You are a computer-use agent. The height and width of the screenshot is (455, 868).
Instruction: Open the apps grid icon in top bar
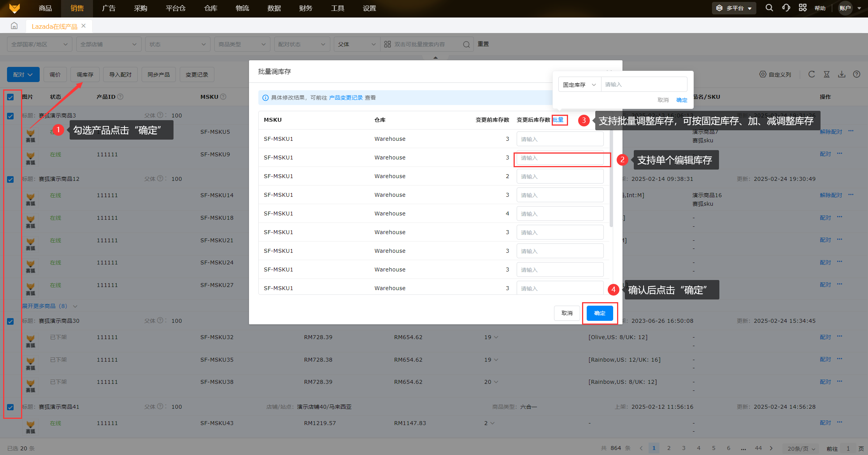point(803,8)
